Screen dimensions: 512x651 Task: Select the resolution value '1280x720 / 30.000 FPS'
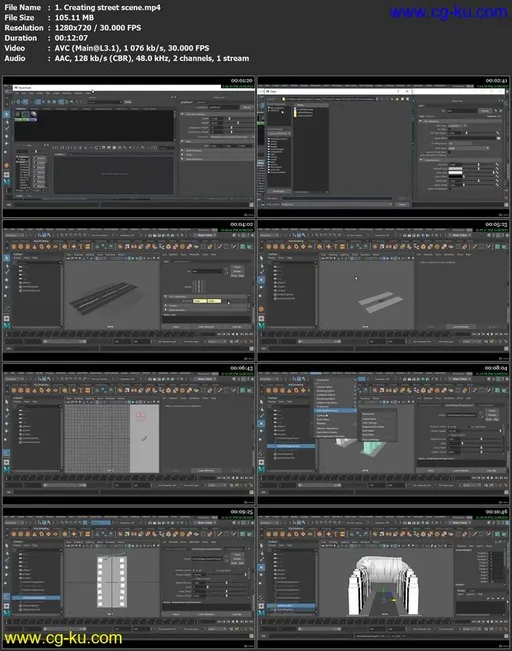(x=98, y=28)
